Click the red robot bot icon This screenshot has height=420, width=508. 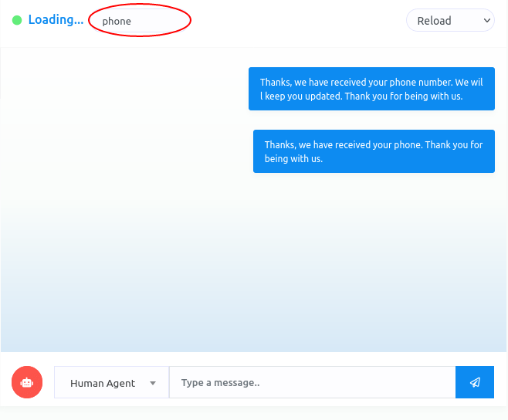[x=27, y=382]
